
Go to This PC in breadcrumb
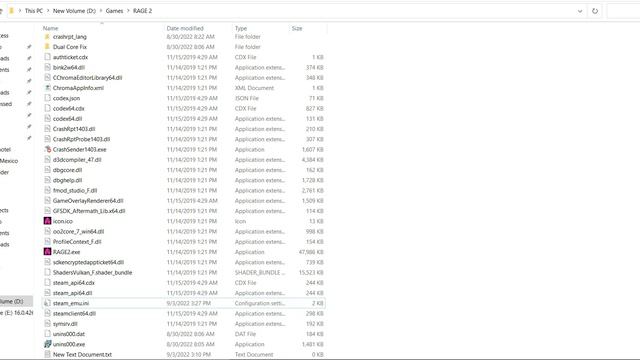coord(33,11)
